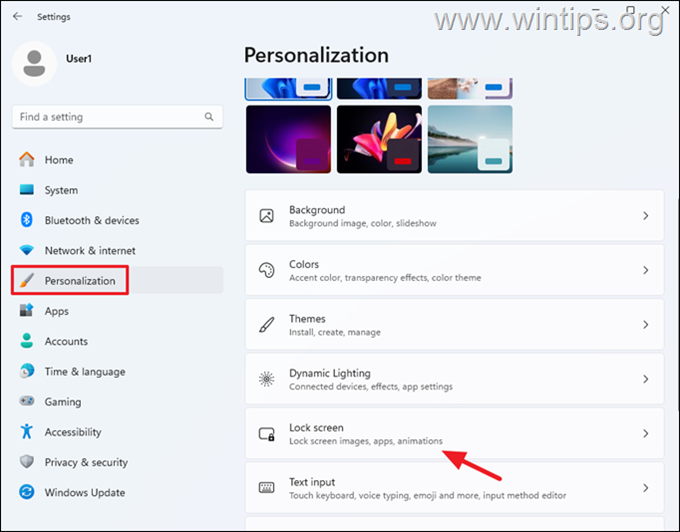Click the back arrow icon in Settings
Screen dimensions: 680x532
pyautogui.click(x=17, y=16)
